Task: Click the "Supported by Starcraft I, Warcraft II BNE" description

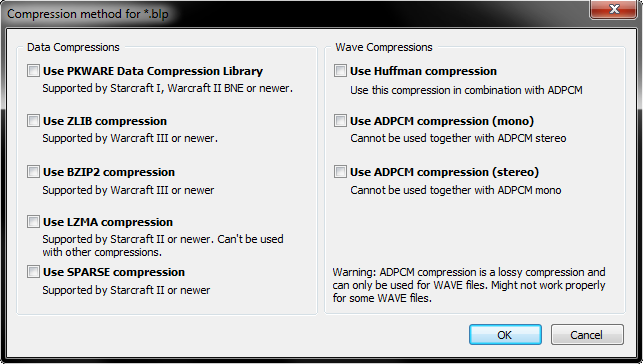Action: click(x=167, y=88)
